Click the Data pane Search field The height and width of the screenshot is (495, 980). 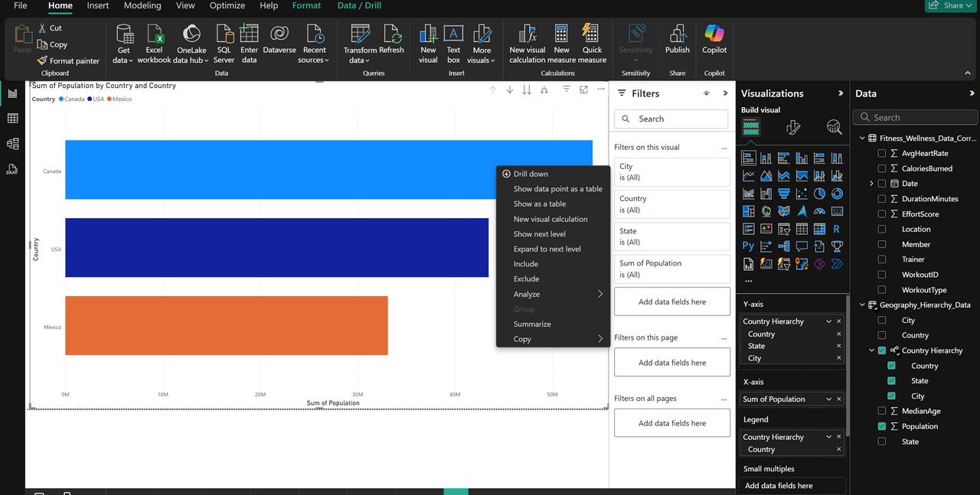click(x=916, y=117)
